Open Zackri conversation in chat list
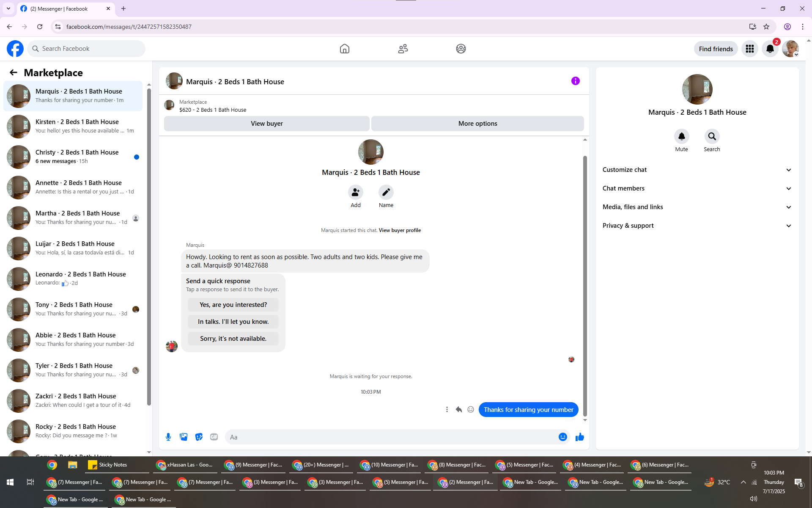 (x=73, y=401)
